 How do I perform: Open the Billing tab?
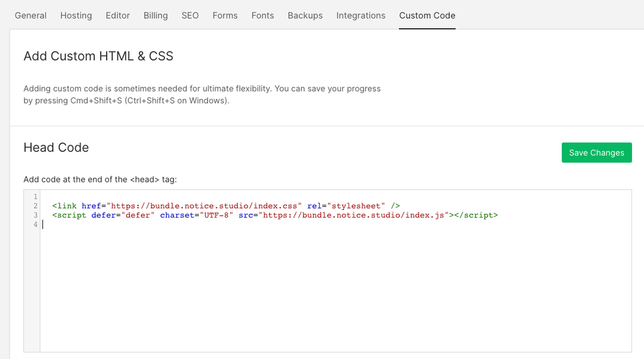coord(156,16)
